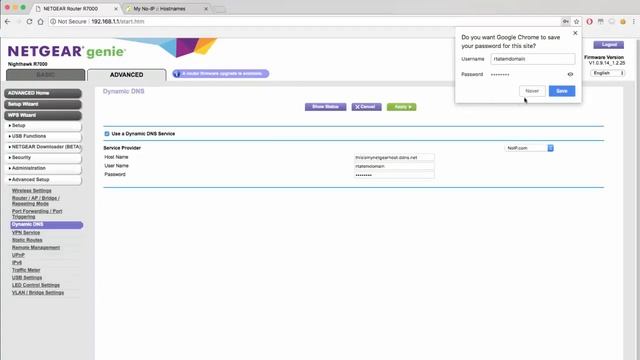Open the English language dropdown
The height and width of the screenshot is (360, 640).
[608, 73]
